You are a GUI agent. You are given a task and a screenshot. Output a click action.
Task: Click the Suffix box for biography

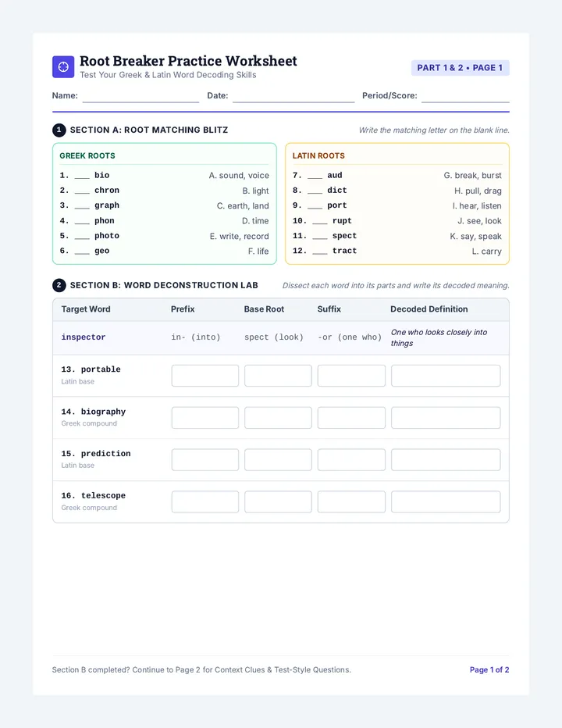click(x=351, y=418)
